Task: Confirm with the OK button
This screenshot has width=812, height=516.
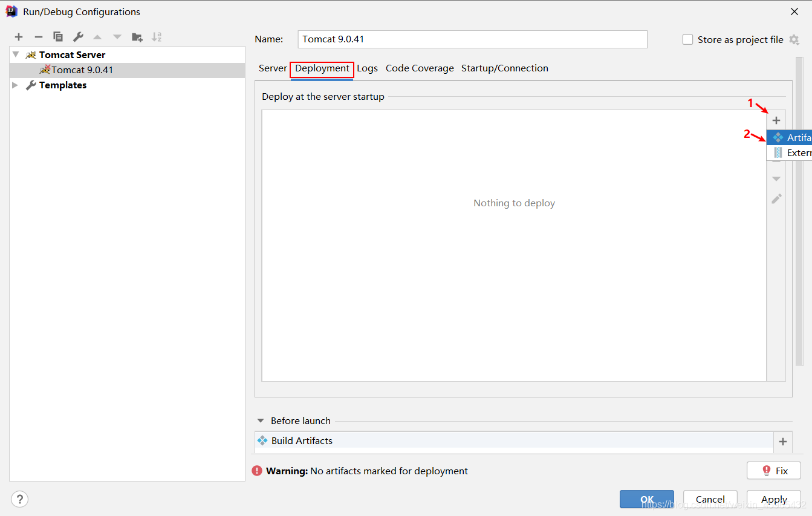Action: tap(647, 499)
